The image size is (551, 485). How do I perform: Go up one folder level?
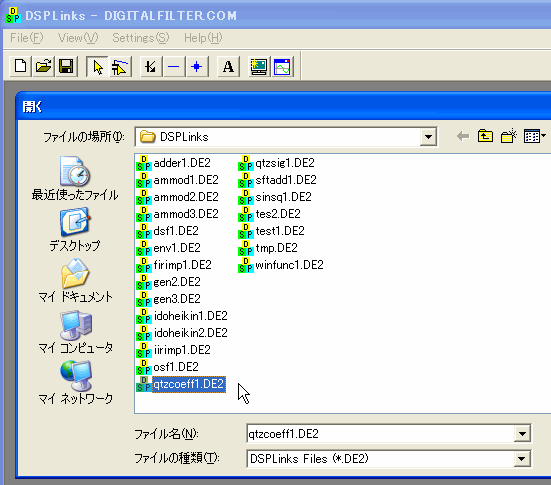point(485,136)
